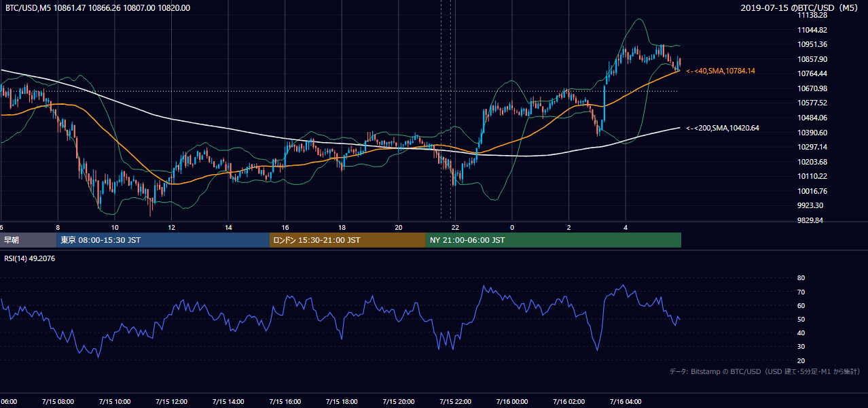
Task: Click hour label 18 under the price chart
Action: pos(342,227)
